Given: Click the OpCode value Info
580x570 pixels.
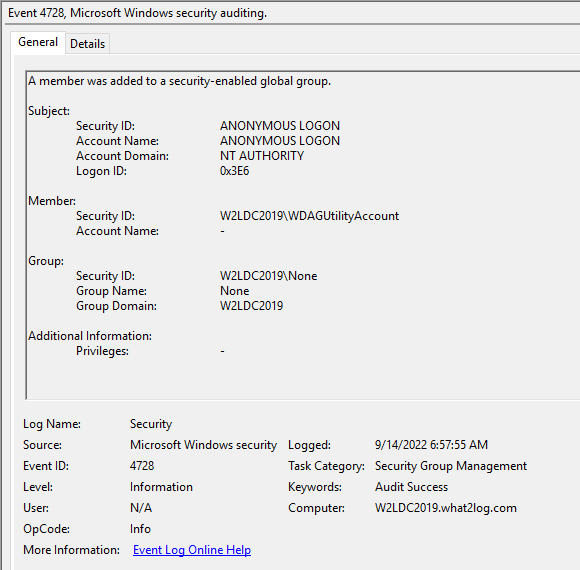Looking at the screenshot, I should pyautogui.click(x=140, y=529).
